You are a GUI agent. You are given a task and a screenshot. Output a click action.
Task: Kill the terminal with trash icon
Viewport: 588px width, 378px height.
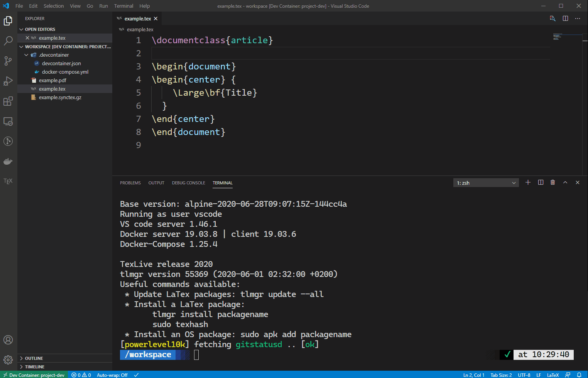(553, 182)
